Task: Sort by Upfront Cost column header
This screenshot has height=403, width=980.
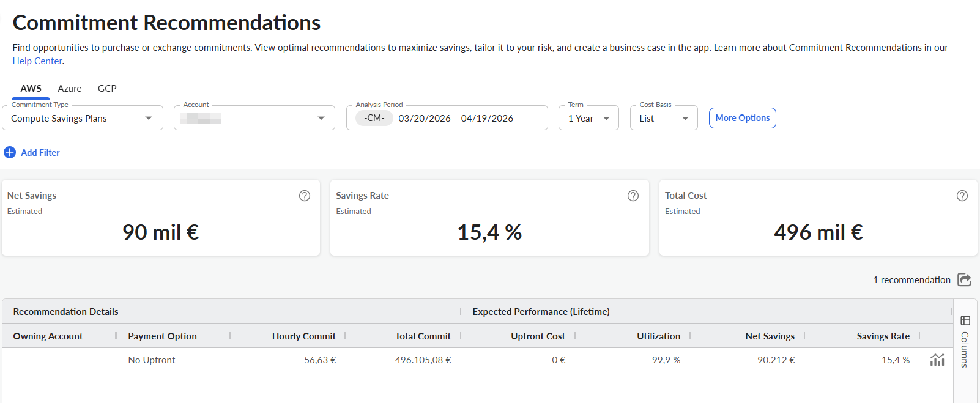Action: [x=538, y=336]
